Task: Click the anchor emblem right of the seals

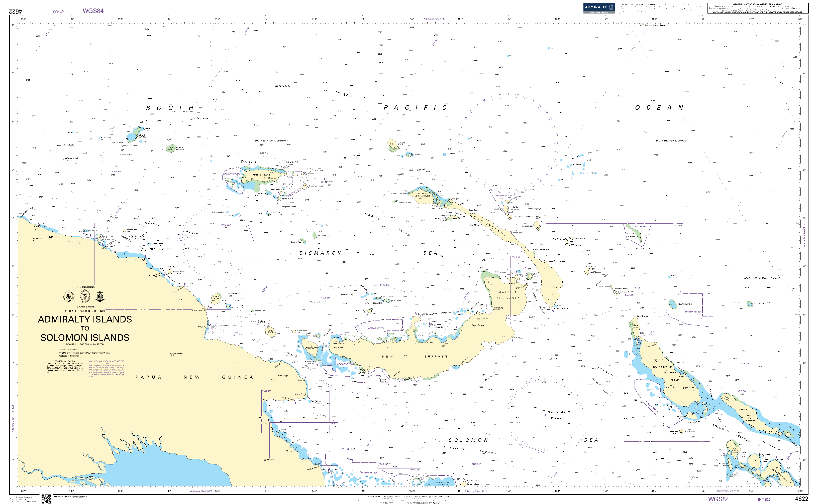Action: [100, 296]
